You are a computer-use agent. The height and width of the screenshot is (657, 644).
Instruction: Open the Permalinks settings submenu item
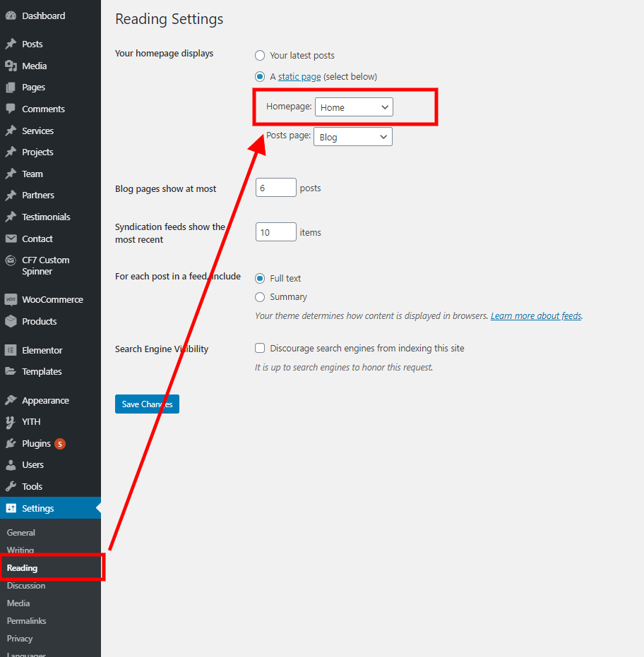[x=26, y=621]
